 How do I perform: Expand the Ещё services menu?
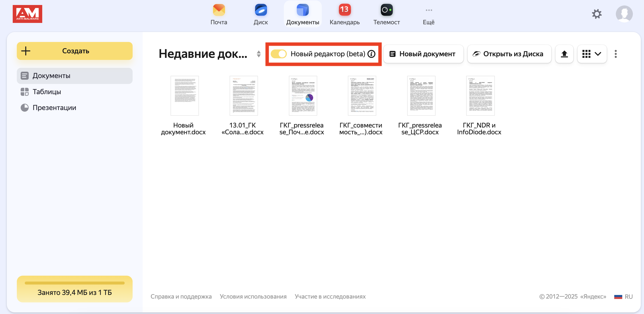tap(429, 15)
